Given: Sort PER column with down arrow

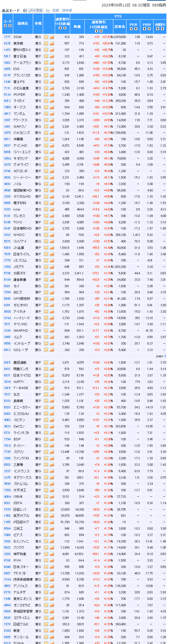Looking at the screenshot, I should 136,29.
